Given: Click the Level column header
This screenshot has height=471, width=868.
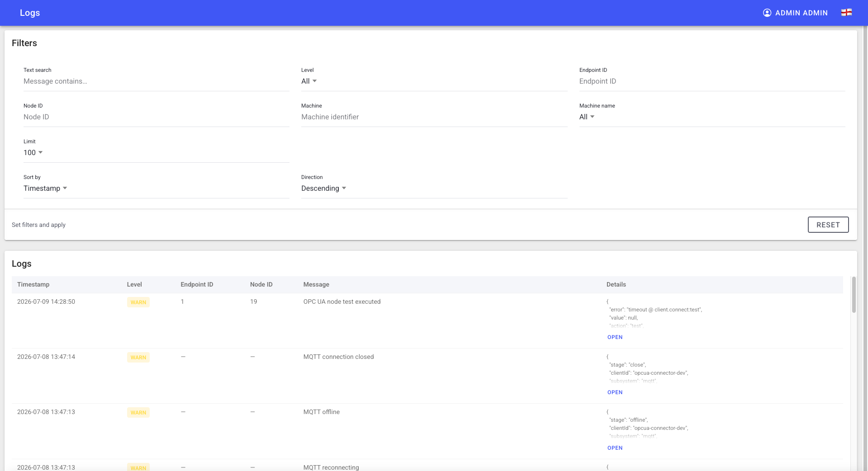Looking at the screenshot, I should click(134, 284).
